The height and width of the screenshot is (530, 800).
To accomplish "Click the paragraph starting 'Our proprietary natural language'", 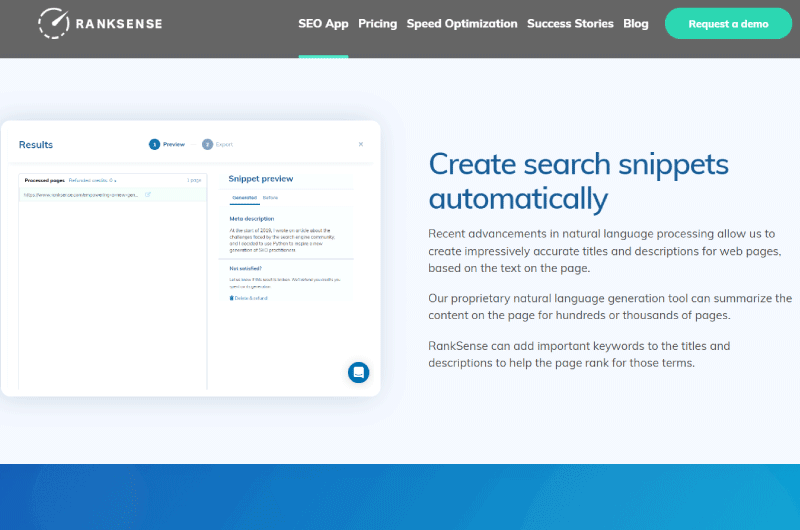I will [610, 307].
